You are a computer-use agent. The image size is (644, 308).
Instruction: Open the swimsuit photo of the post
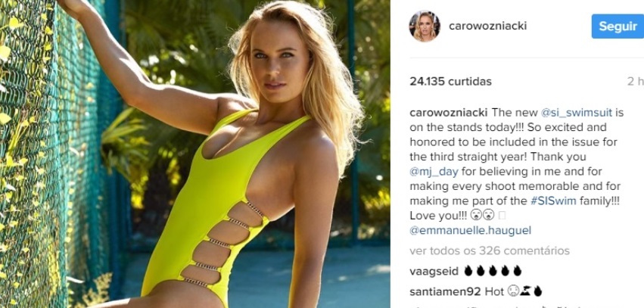(x=195, y=154)
